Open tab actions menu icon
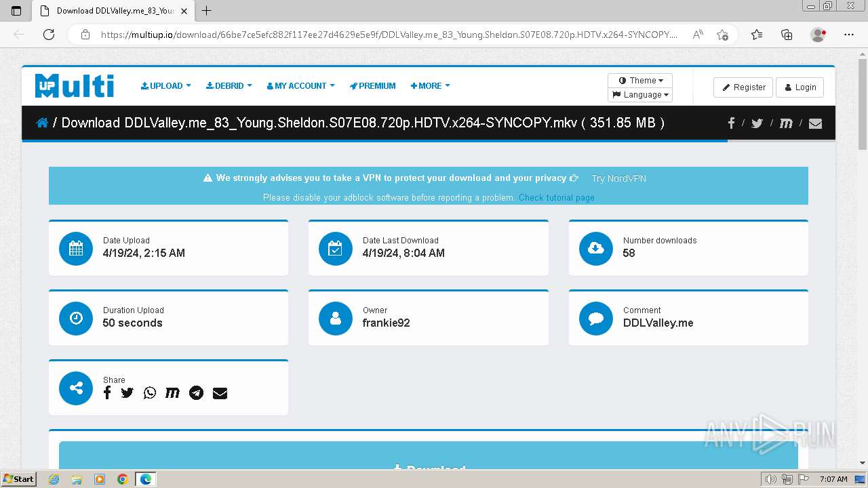This screenshot has height=488, width=868. point(16,11)
